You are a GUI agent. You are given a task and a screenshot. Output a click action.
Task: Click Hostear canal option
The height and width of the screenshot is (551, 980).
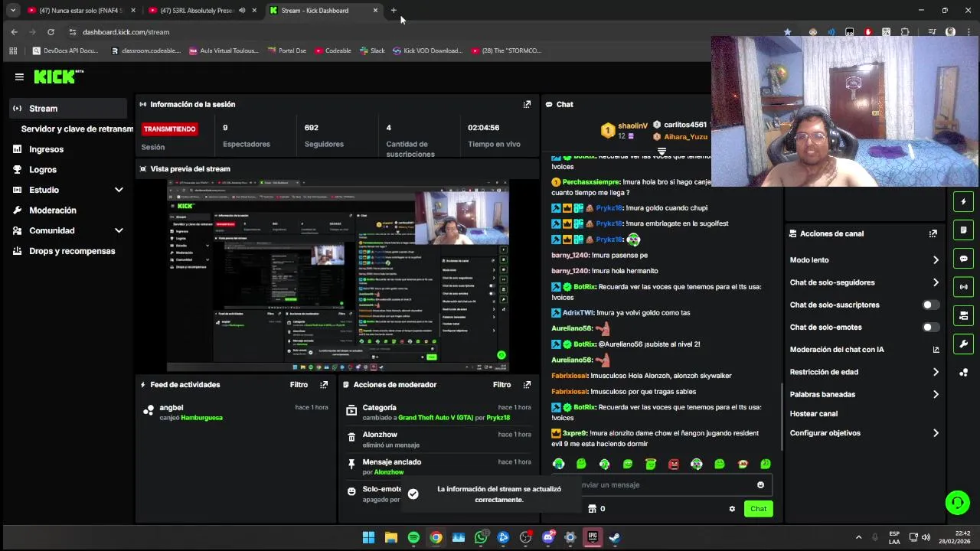tap(813, 414)
